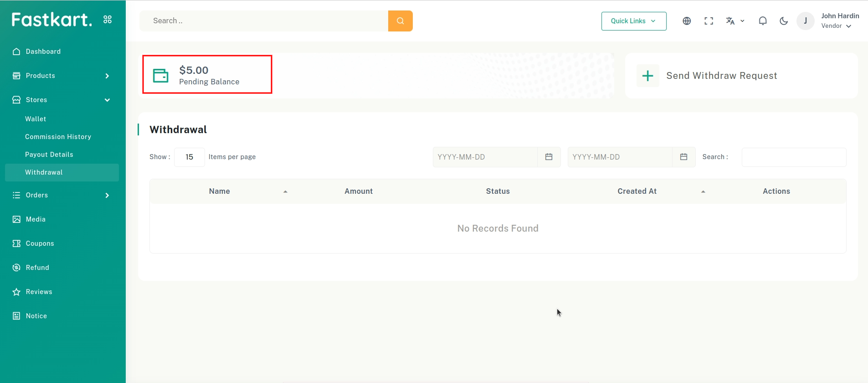The width and height of the screenshot is (868, 383).
Task: Open Commission History in the sidebar
Action: [58, 137]
